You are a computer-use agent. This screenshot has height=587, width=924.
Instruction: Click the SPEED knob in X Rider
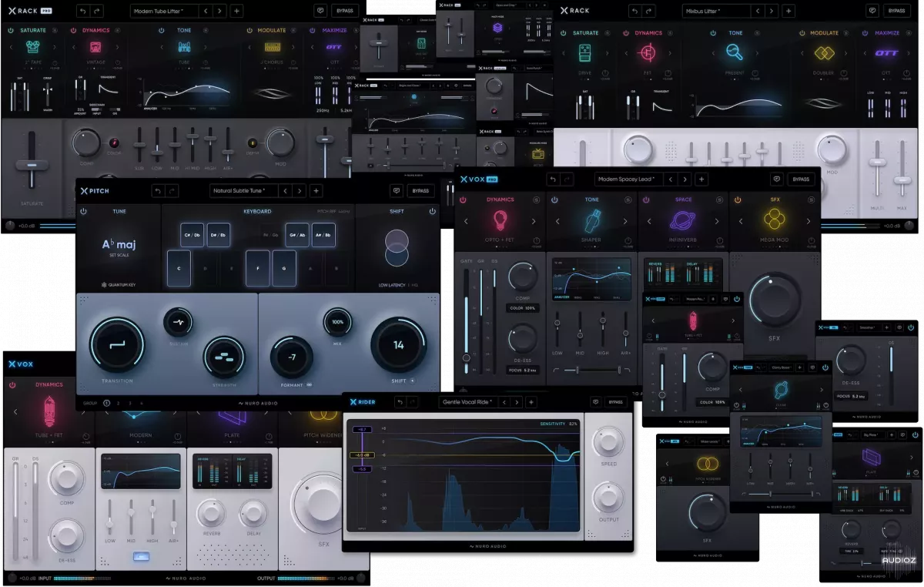pos(608,441)
